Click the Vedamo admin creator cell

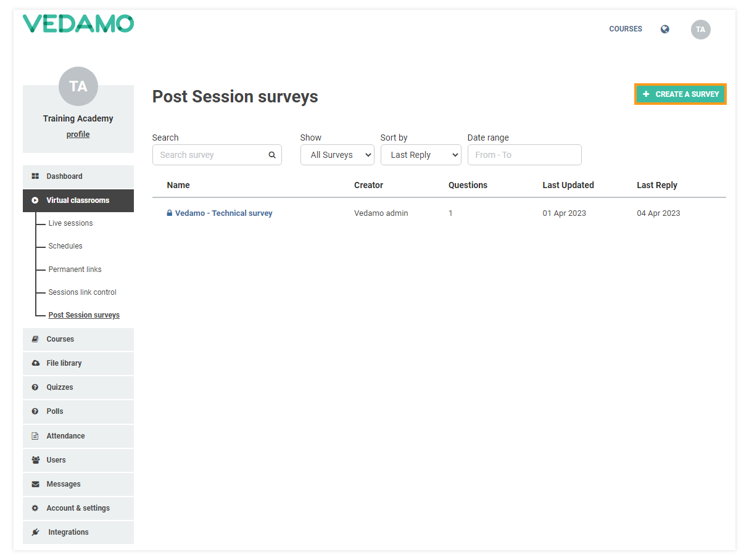point(381,213)
